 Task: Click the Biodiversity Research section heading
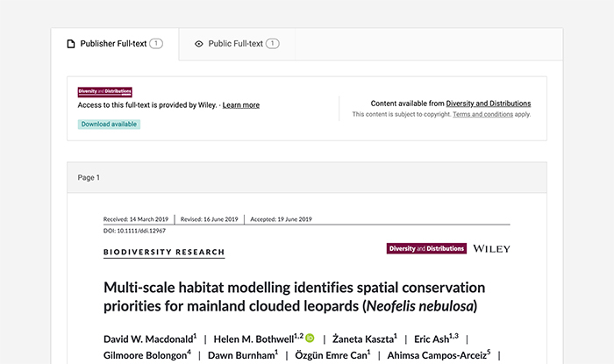click(163, 253)
